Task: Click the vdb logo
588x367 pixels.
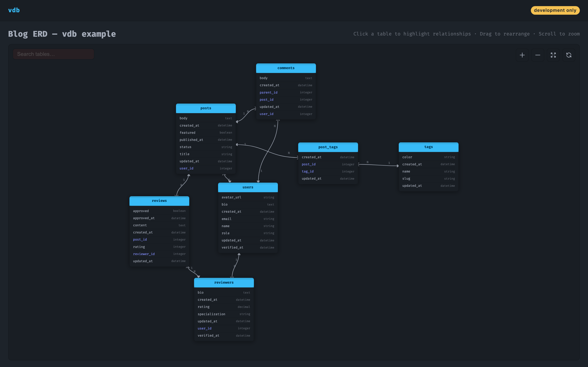Action: [14, 10]
